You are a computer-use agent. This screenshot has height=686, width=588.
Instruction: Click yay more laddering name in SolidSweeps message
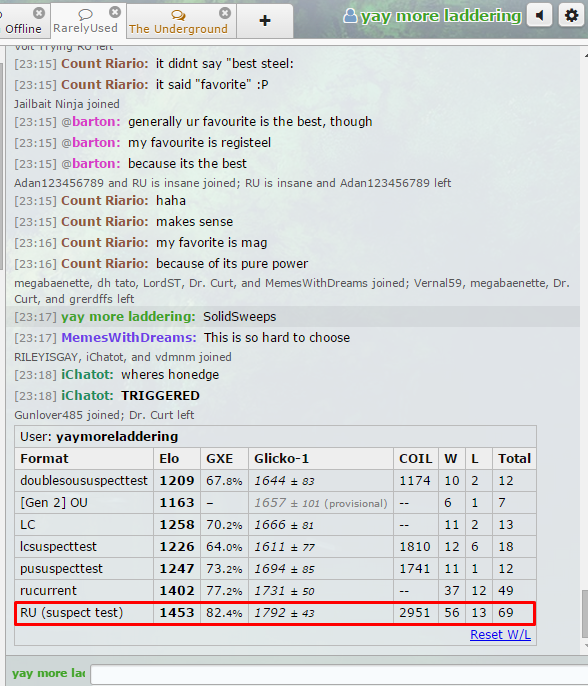[129, 317]
